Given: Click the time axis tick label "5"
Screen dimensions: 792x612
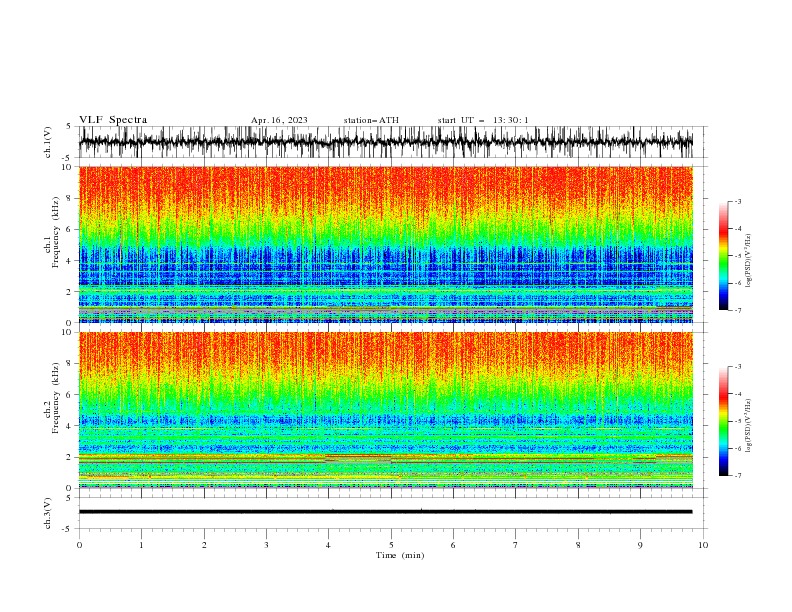Looking at the screenshot, I should (x=391, y=545).
